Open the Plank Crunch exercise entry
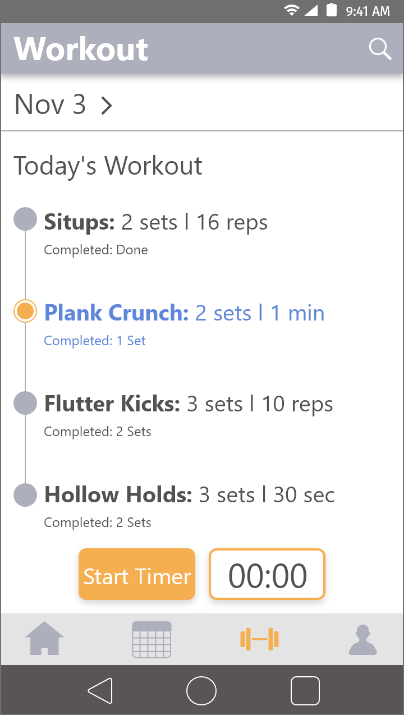Image resolution: width=404 pixels, height=715 pixels. tap(184, 323)
